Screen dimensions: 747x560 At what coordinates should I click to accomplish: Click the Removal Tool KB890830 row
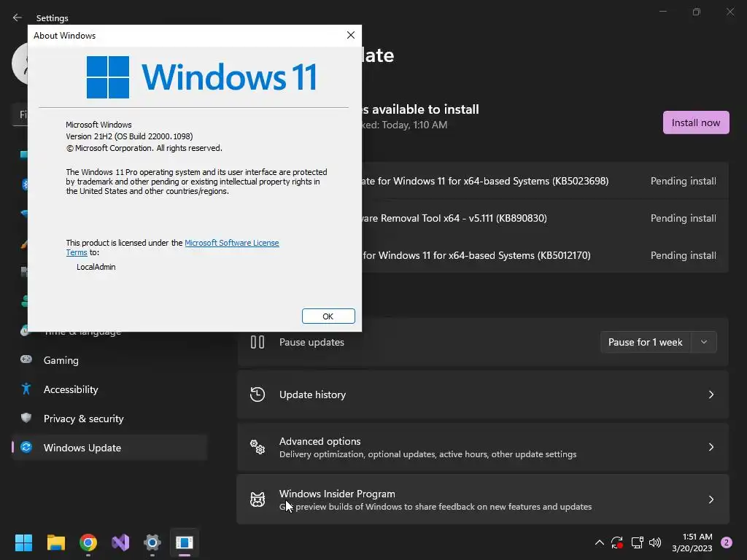[545, 218]
